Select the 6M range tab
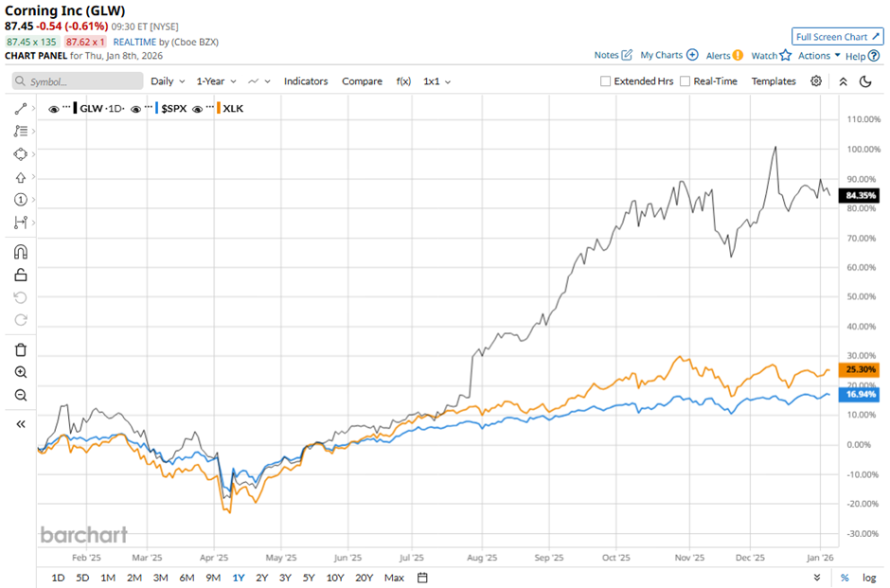This screenshot has width=890, height=588. click(187, 578)
